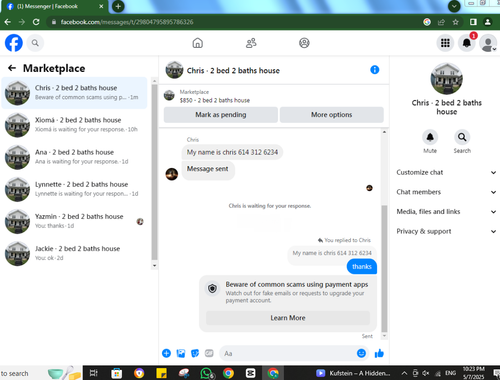Open the account profile avatar menu
This screenshot has width=500, height=380.
(x=488, y=43)
